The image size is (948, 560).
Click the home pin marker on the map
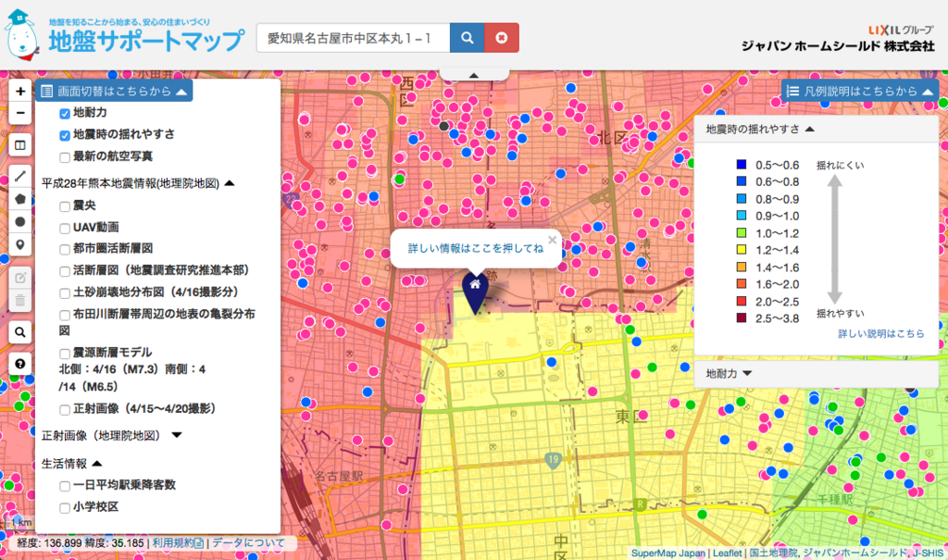point(475,292)
